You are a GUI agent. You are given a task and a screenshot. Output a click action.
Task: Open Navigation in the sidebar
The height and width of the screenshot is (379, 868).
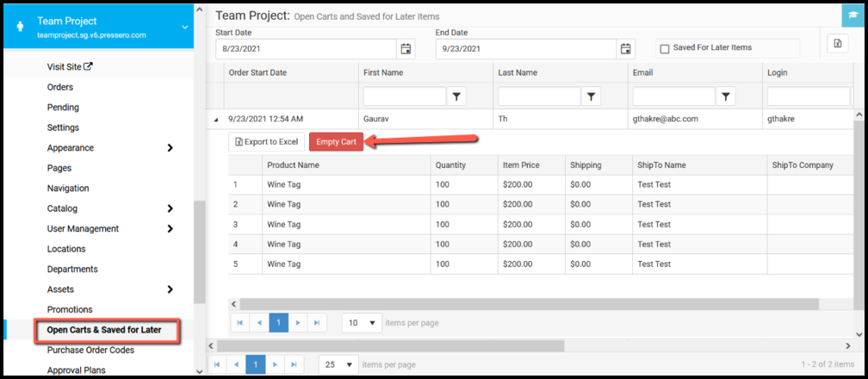tap(68, 189)
